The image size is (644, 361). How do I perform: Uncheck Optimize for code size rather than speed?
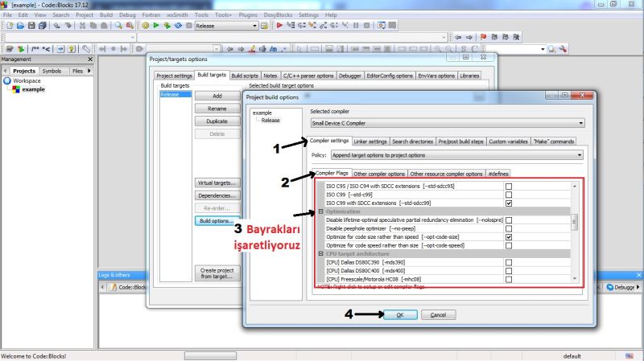(x=509, y=236)
